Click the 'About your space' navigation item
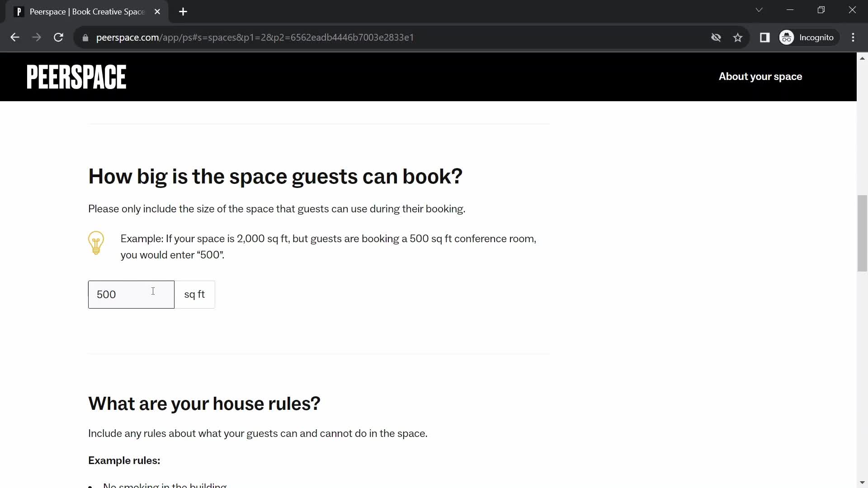Viewport: 868px width, 488px height. coord(761,76)
